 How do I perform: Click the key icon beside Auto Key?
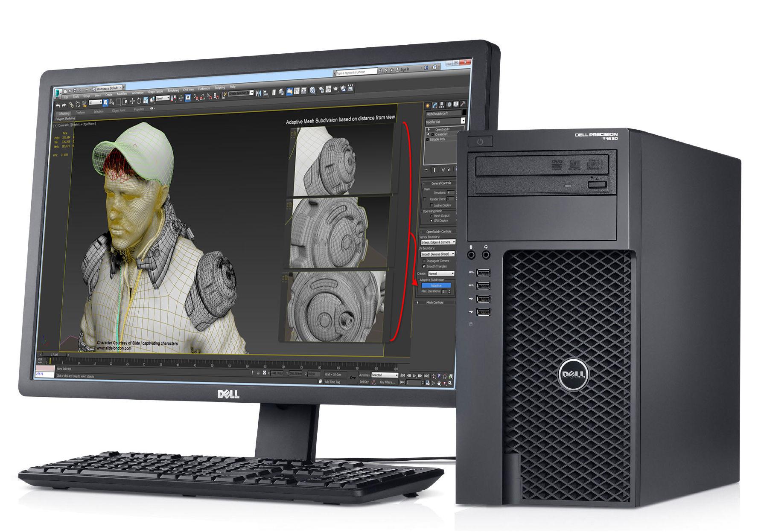[x=353, y=378]
